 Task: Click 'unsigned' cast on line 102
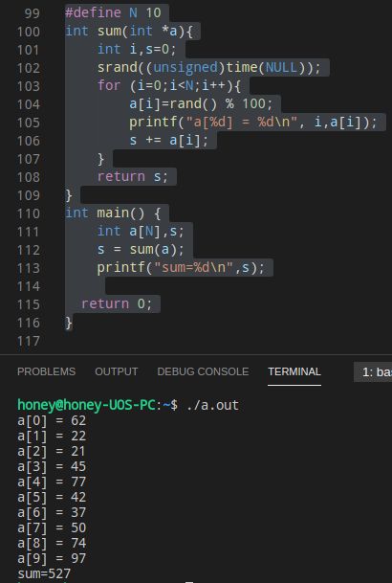[185, 68]
